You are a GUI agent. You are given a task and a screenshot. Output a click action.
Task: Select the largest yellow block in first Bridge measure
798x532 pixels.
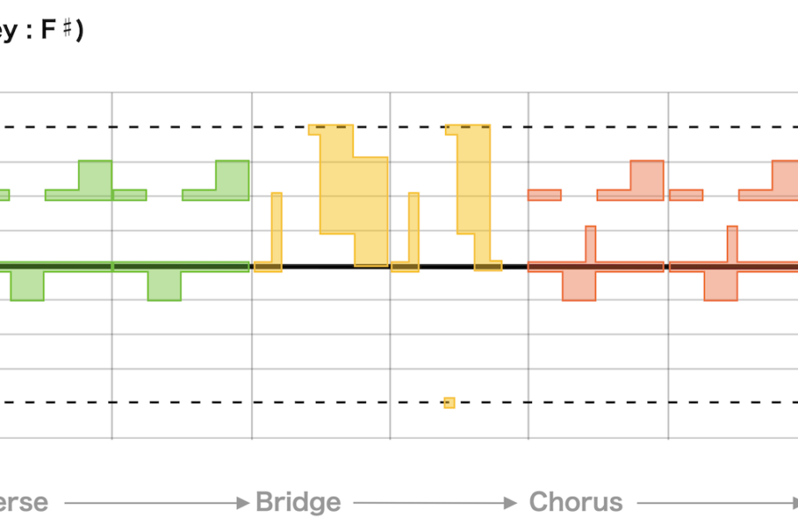353,199
